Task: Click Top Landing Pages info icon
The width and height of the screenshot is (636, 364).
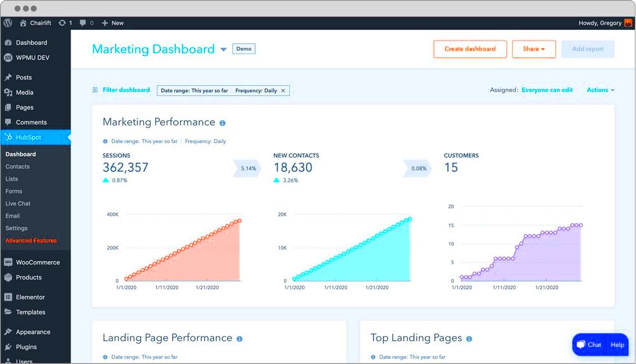Action: tap(469, 339)
